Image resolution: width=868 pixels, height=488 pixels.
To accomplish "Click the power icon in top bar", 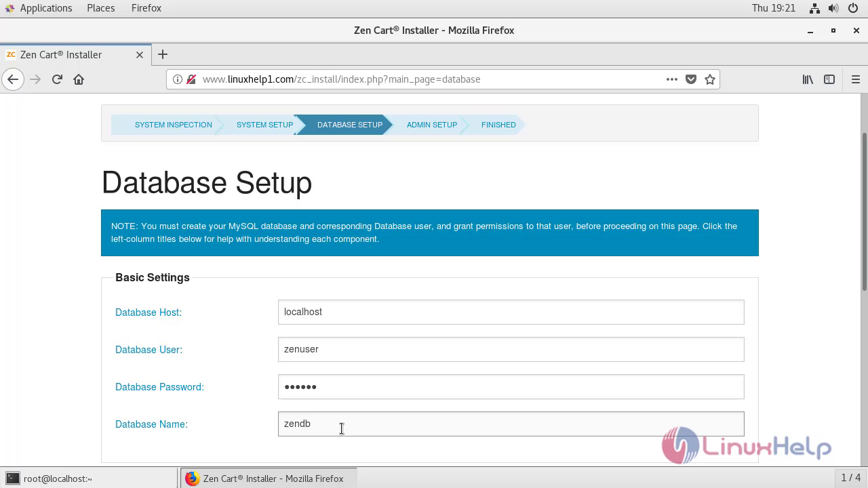I will [x=853, y=8].
